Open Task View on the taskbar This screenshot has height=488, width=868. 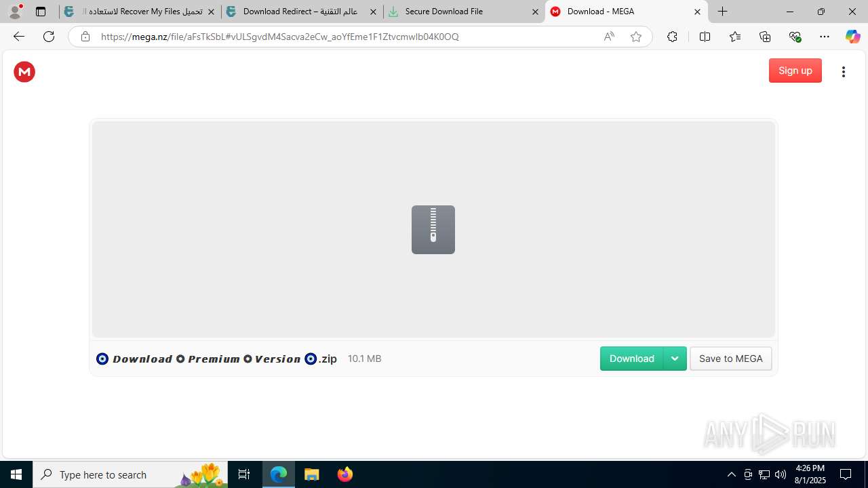coord(244,474)
